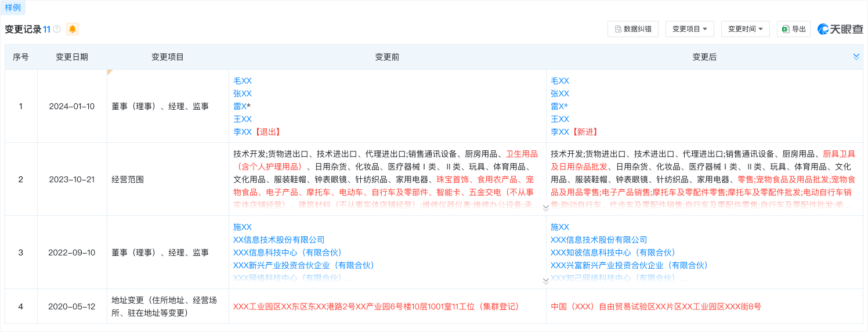
Task: Click the 变更记录 section title
Action: click(23, 29)
